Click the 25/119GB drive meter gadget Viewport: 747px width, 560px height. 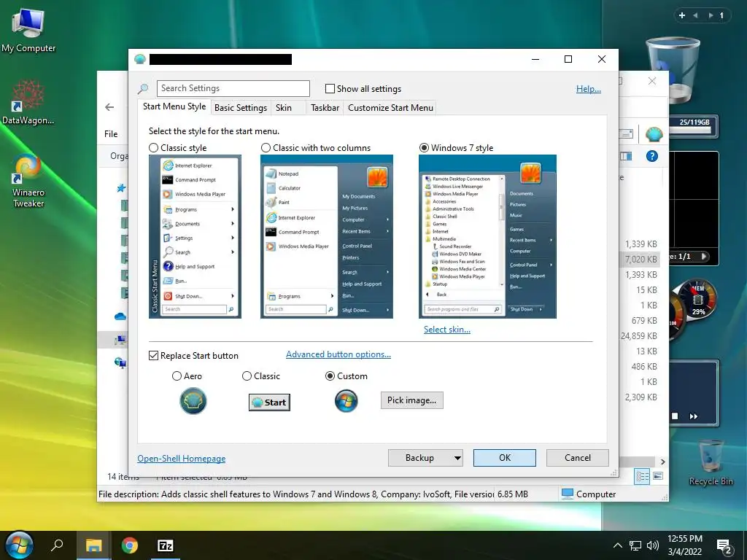694,126
